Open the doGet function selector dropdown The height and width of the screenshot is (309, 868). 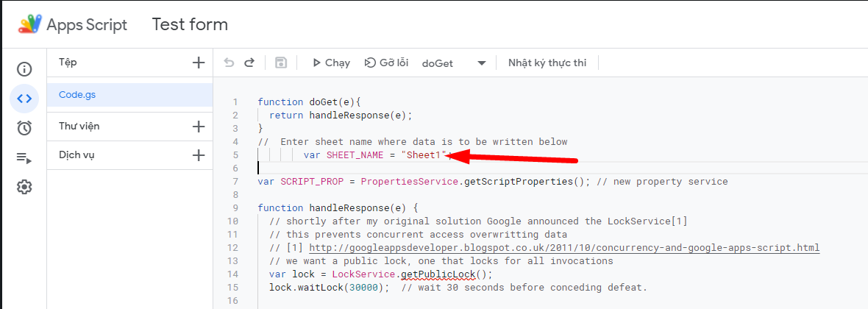tap(453, 63)
